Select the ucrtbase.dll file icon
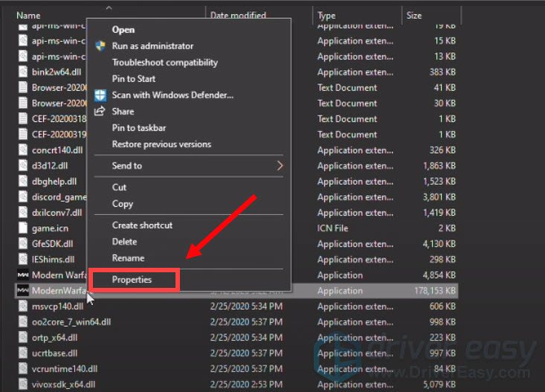 (x=23, y=353)
